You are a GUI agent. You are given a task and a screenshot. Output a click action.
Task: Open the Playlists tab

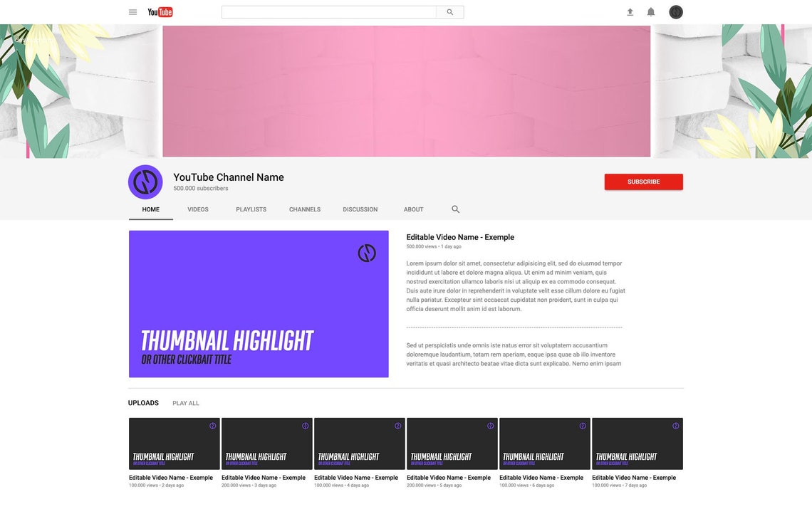(251, 209)
